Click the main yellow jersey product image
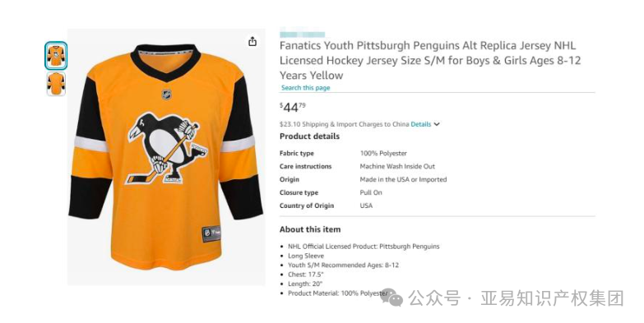The image size is (644, 323). (166, 157)
